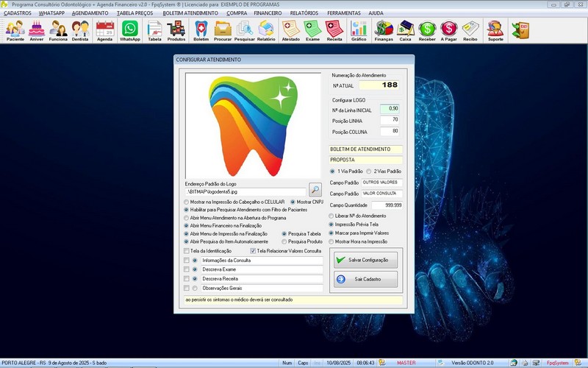Click the Receita prescription icon

pos(334,30)
